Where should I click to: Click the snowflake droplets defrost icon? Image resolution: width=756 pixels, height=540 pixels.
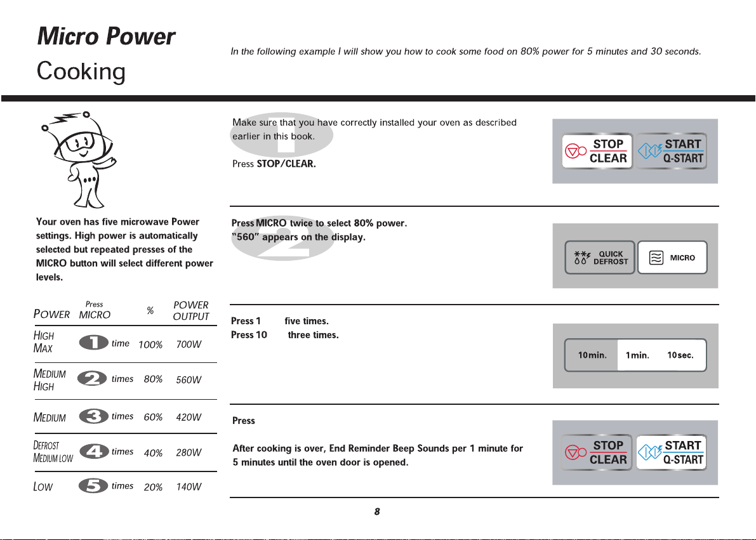pyautogui.click(x=582, y=258)
